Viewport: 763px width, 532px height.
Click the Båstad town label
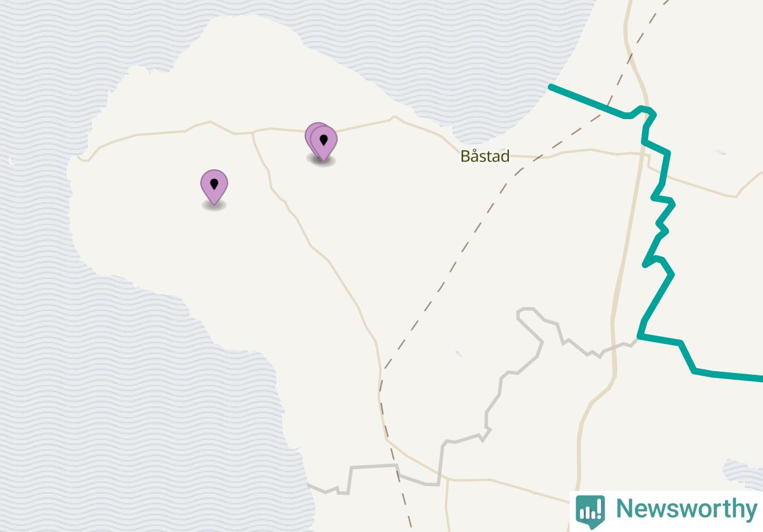pos(485,156)
